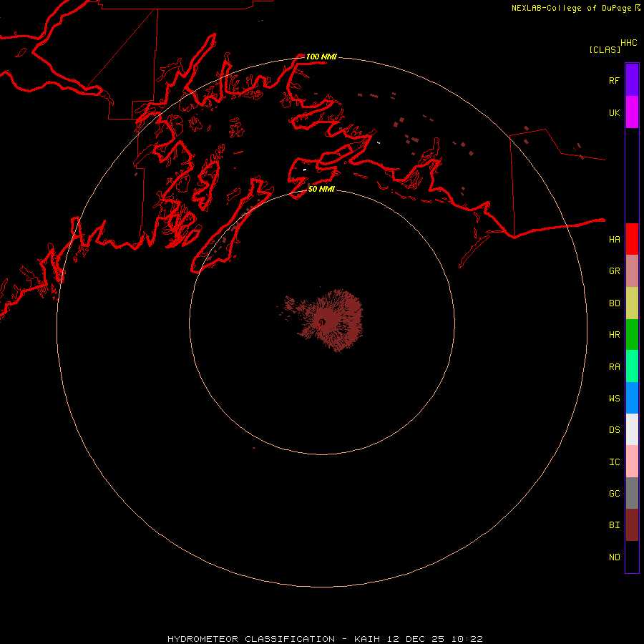Click the HHC product label
Viewport: 644px width, 644px height.
[x=629, y=43]
